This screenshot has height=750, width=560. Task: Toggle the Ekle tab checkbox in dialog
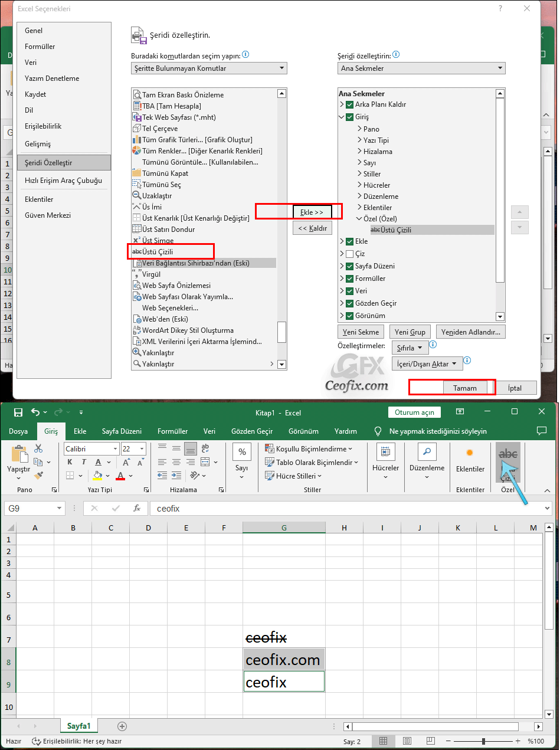(350, 241)
